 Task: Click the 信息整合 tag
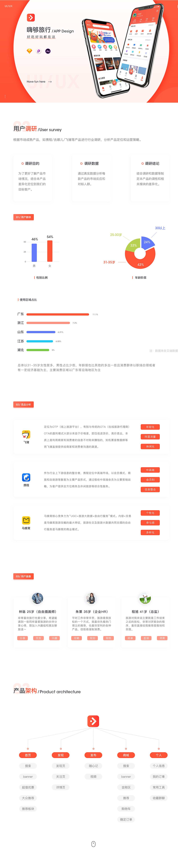coord(150,489)
